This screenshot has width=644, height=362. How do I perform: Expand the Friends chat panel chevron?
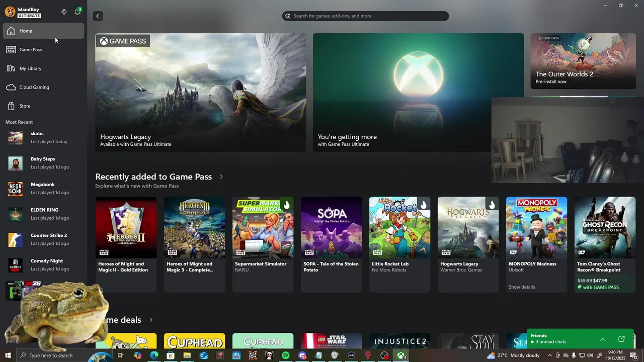tap(603, 339)
